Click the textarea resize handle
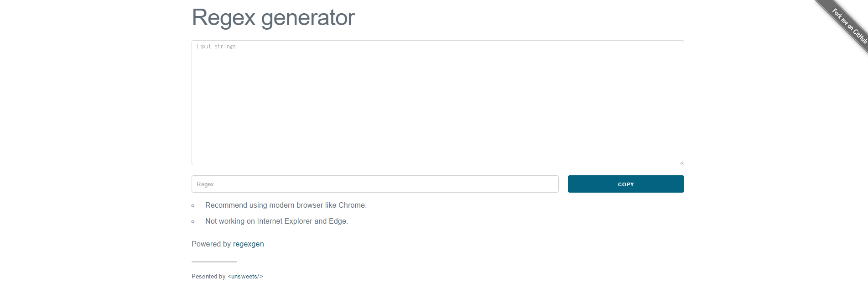The width and height of the screenshot is (868, 299). pos(681,162)
